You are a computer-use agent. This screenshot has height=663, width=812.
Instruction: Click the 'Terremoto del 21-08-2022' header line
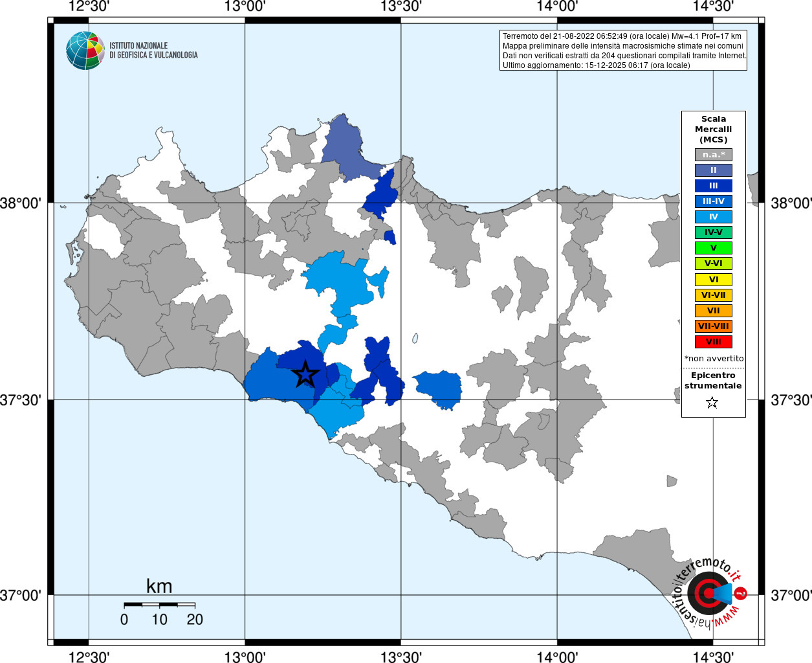coord(622,36)
